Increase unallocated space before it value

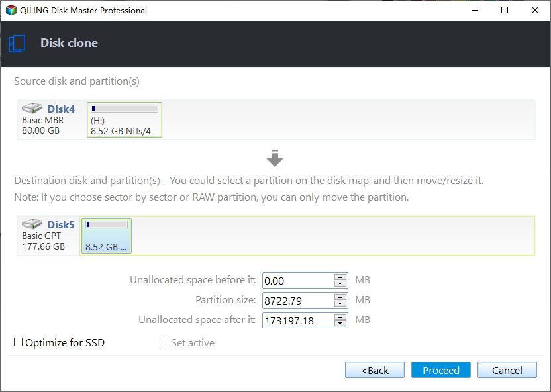[340, 277]
